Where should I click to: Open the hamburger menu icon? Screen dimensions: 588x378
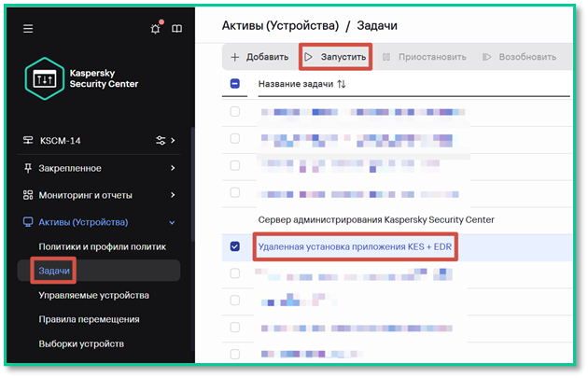[x=28, y=29]
